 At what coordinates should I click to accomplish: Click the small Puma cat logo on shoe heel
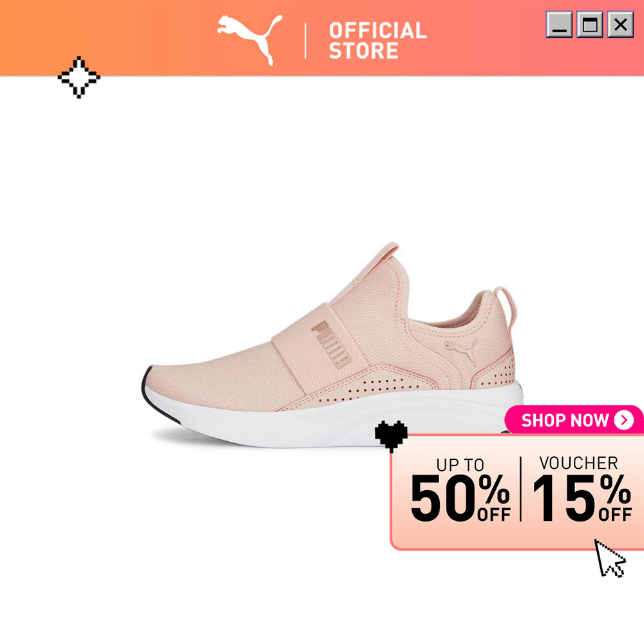pos(461,351)
